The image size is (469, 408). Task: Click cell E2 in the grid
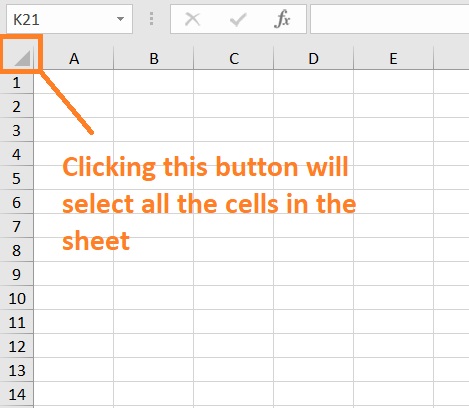(x=393, y=106)
